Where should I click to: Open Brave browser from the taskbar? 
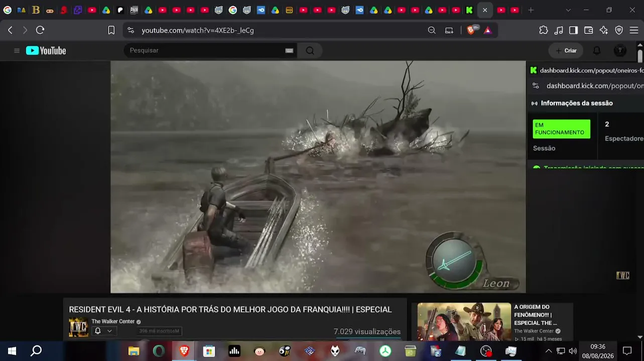[184, 351]
